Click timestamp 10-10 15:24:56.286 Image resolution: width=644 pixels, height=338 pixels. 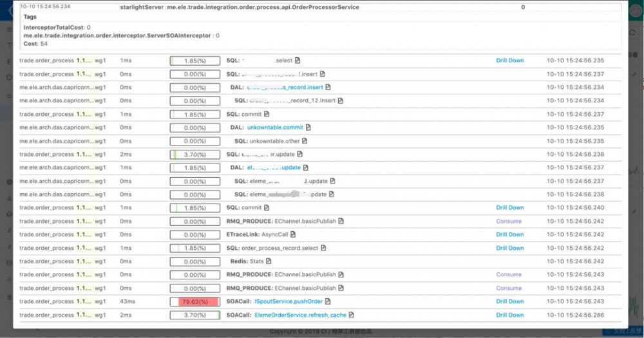[575, 315]
